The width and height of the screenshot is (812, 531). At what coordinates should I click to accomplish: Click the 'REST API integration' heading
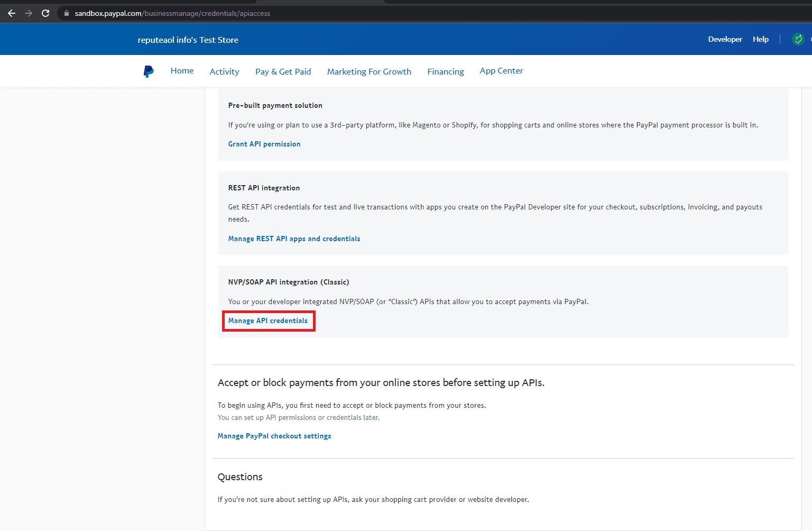264,188
